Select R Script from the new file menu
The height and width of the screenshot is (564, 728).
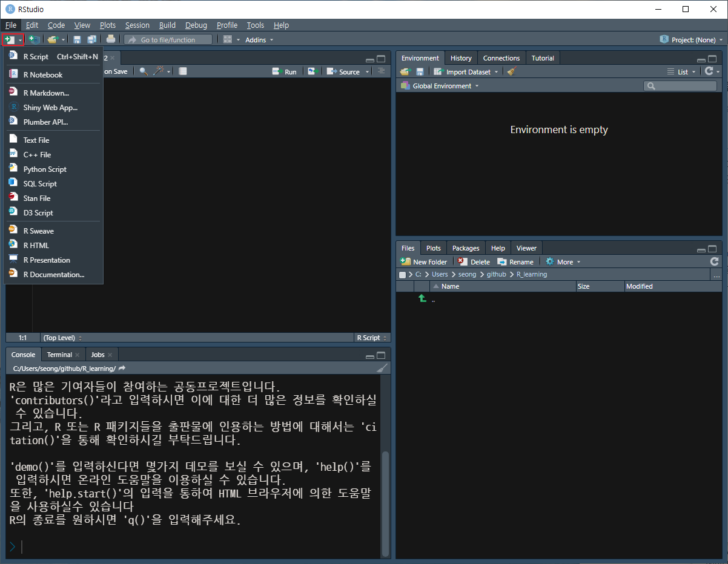pyautogui.click(x=53, y=56)
